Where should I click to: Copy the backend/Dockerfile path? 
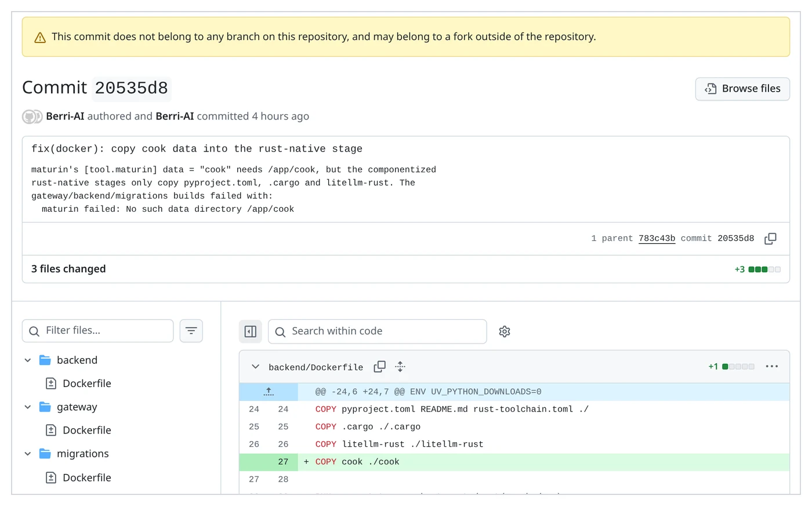click(380, 367)
